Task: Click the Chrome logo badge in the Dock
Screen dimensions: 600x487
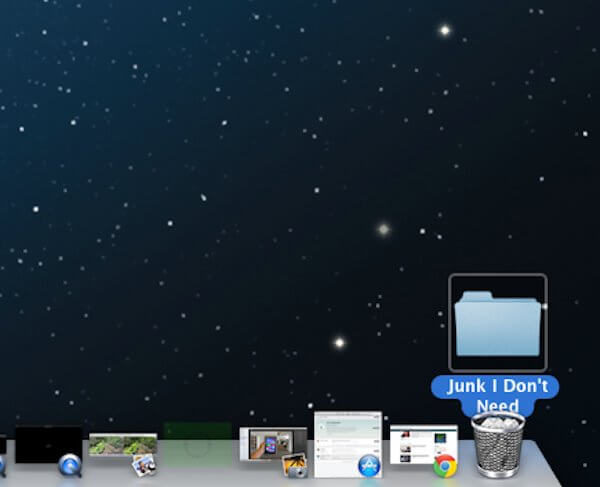Action: [x=445, y=465]
